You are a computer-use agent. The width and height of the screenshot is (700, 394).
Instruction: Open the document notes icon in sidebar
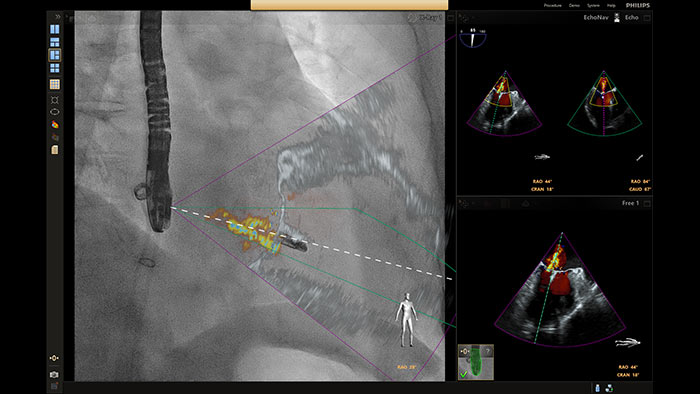click(54, 149)
